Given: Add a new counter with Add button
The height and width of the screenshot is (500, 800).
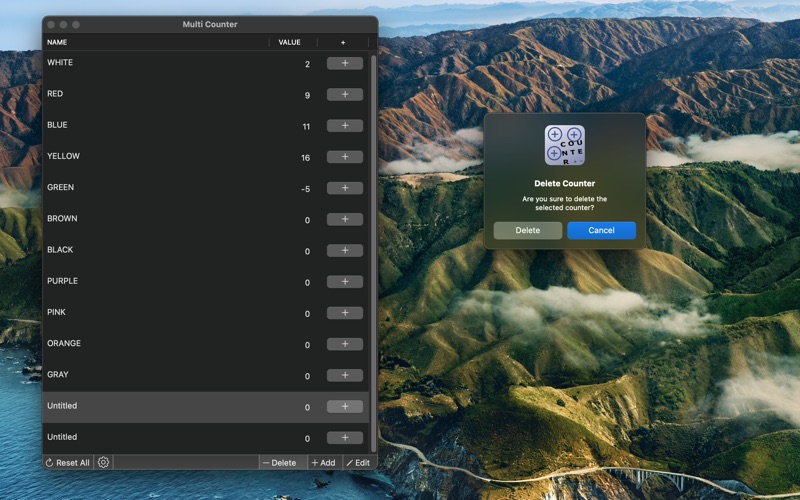Looking at the screenshot, I should [323, 463].
